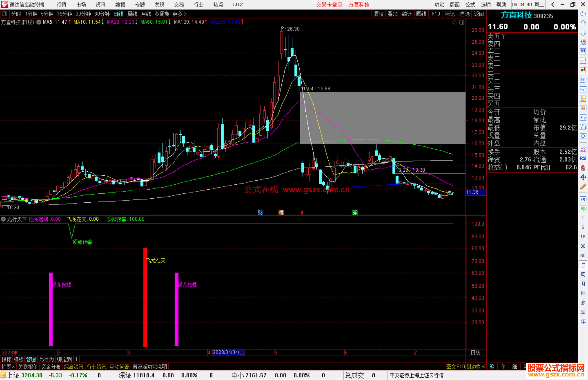Click the 另存为 button
Image resolution: width=588 pixels, height=380 pixels.
pyautogui.click(x=46, y=359)
